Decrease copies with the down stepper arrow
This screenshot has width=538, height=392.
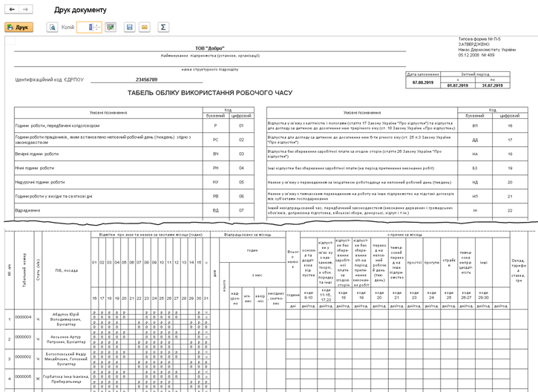pos(97,30)
